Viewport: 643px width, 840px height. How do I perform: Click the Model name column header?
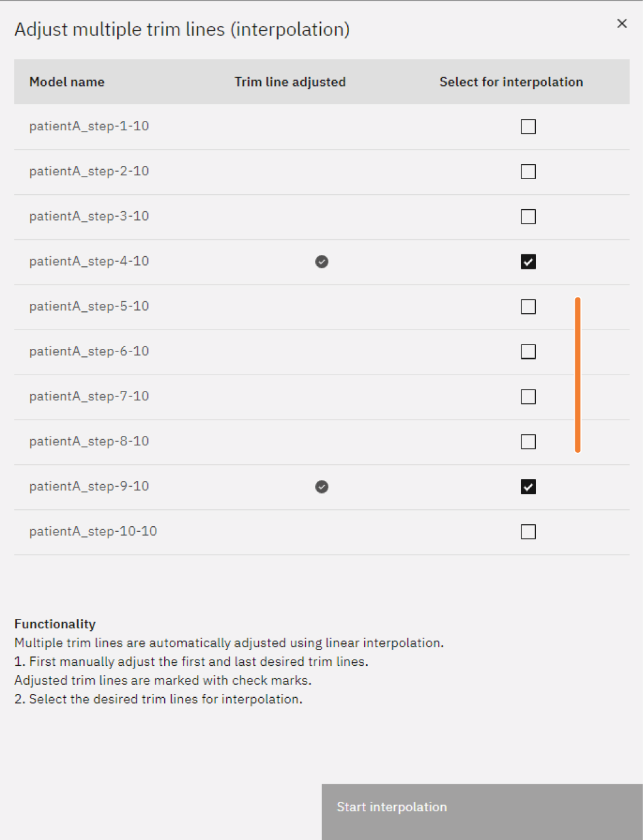point(67,82)
